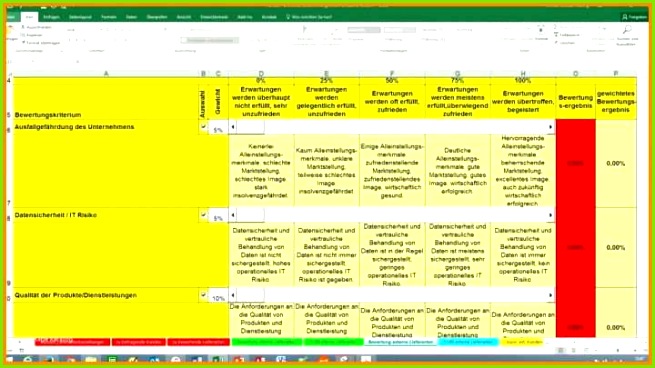The height and width of the screenshot is (368, 655).
Task: Click the Gewicht '5%' cell for Ausfallgefährdung
Action: 218,127
